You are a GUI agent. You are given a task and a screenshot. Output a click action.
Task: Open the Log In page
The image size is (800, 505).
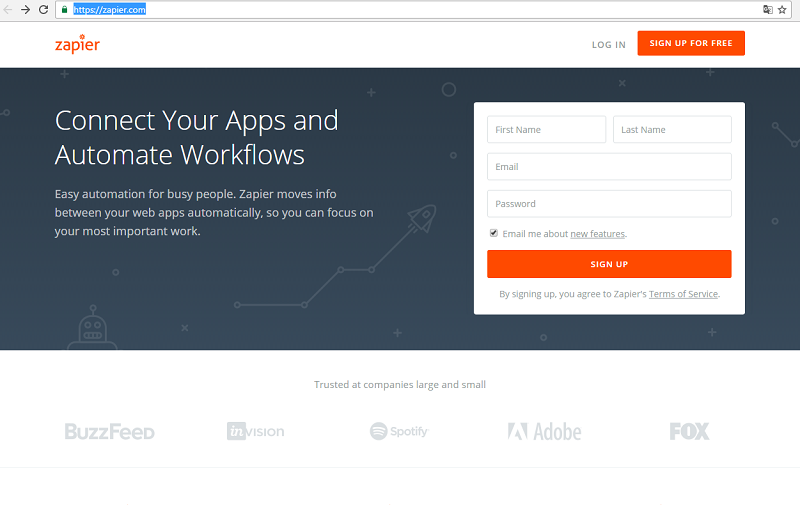point(608,45)
